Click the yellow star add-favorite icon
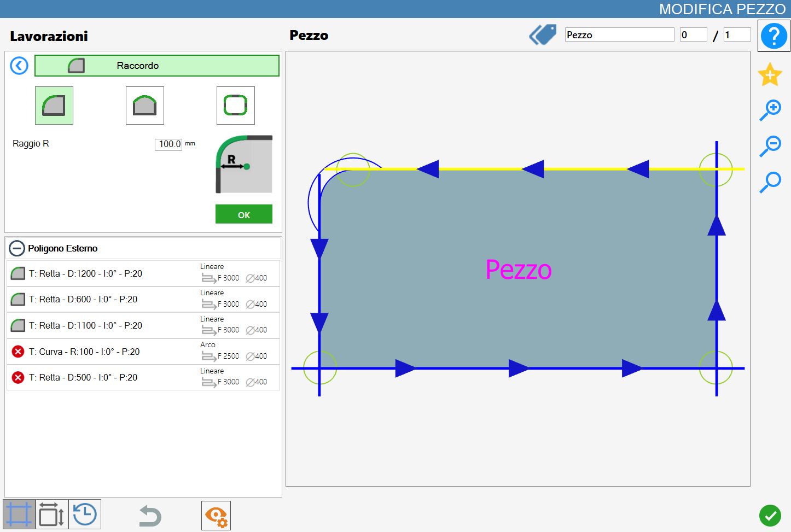The width and height of the screenshot is (791, 532). click(770, 74)
